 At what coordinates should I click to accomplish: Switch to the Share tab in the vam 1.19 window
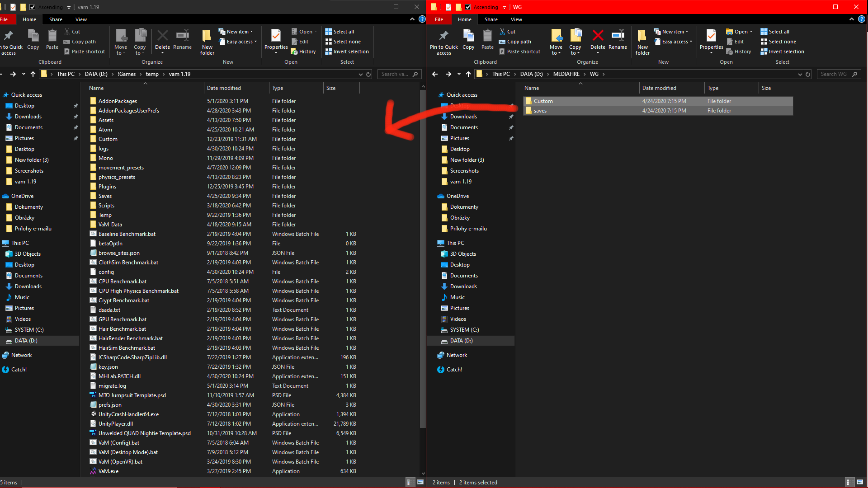click(56, 19)
